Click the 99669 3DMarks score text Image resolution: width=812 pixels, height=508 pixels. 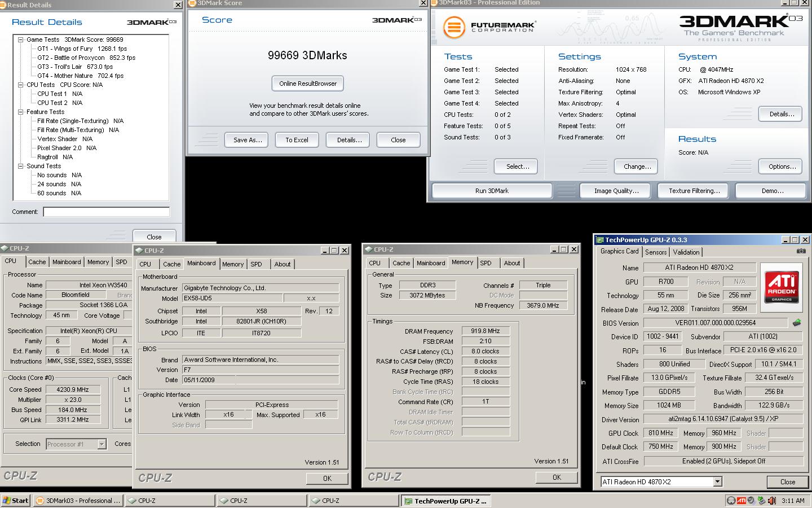tap(307, 55)
